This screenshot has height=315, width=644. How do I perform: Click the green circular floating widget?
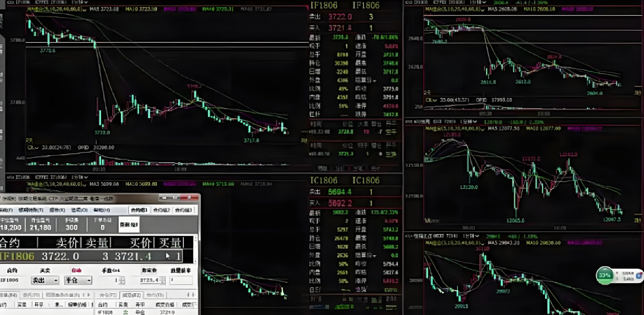(x=604, y=275)
